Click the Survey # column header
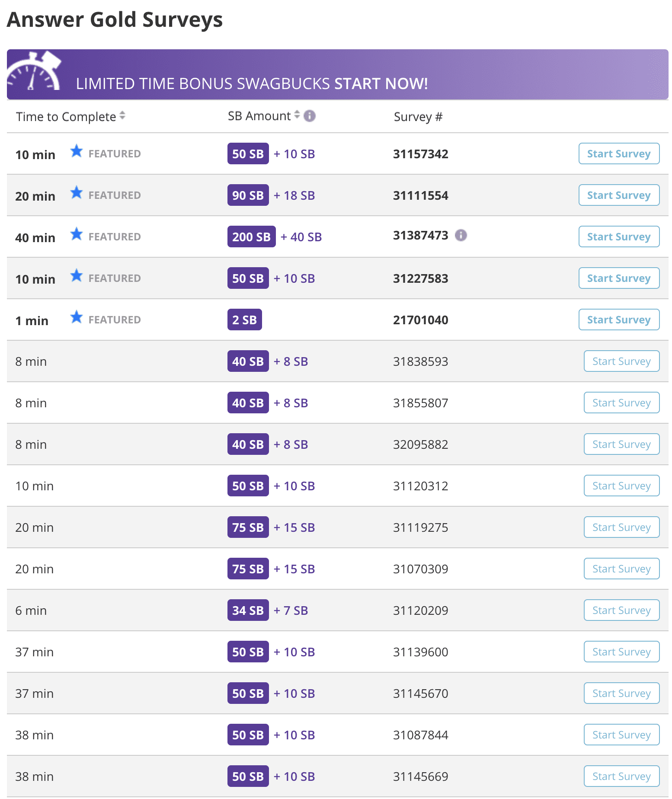The width and height of the screenshot is (672, 799). tap(418, 117)
